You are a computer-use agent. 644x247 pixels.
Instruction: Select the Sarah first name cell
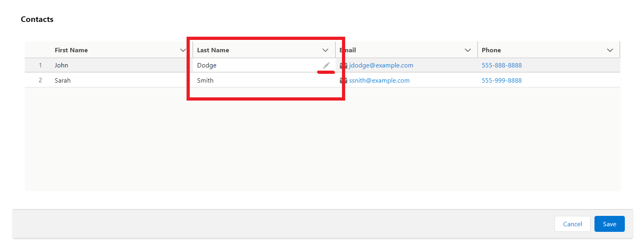point(63,81)
